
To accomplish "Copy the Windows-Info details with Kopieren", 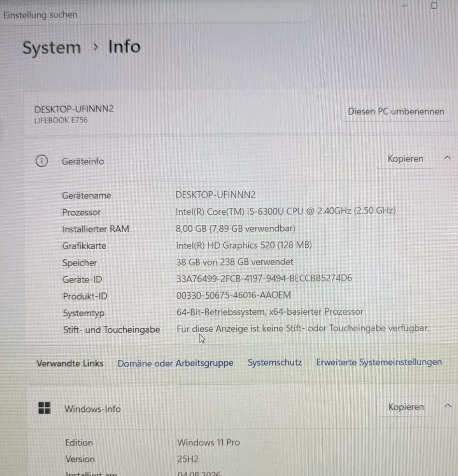I will pos(406,407).
